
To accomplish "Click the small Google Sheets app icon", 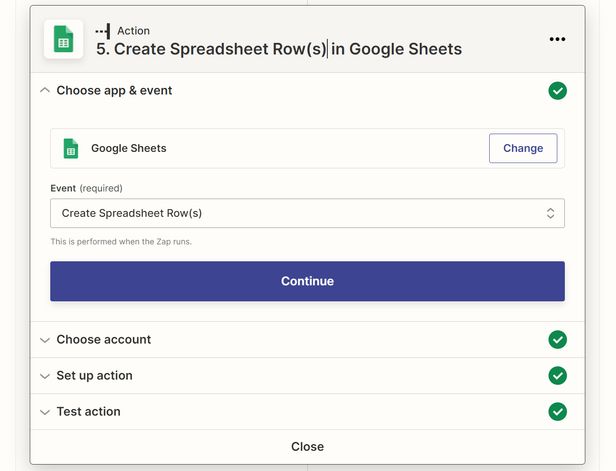I will pyautogui.click(x=71, y=148).
